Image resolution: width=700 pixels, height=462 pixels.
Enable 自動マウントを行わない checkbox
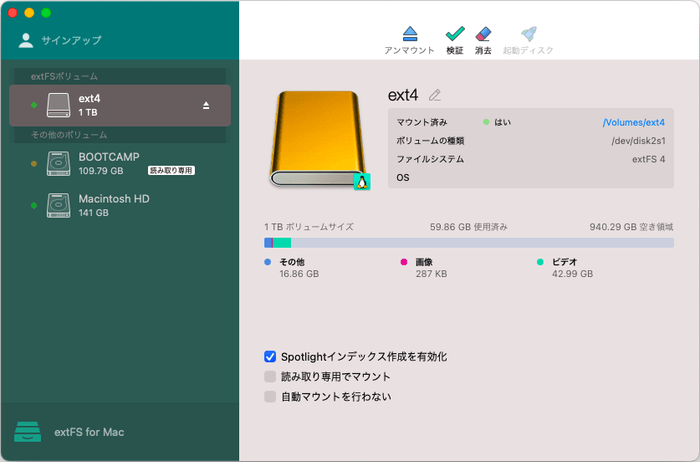270,396
